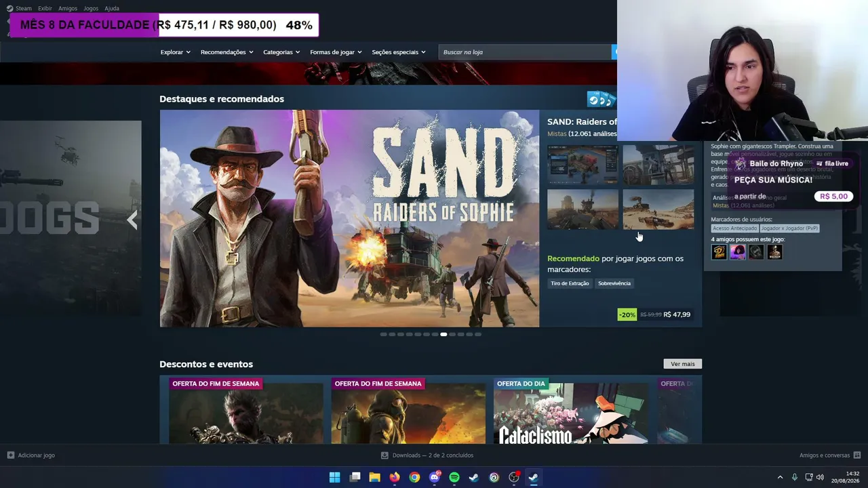Open the Exibir menu

45,8
